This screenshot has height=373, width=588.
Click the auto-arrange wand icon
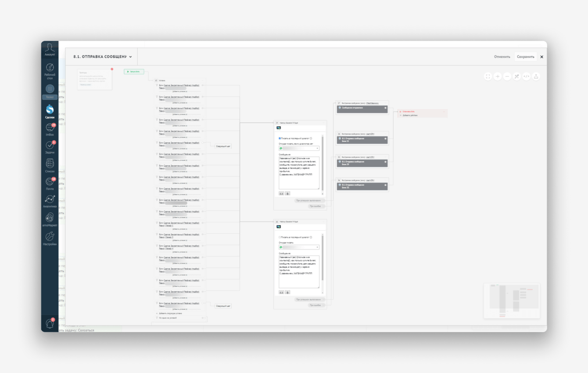[517, 76]
